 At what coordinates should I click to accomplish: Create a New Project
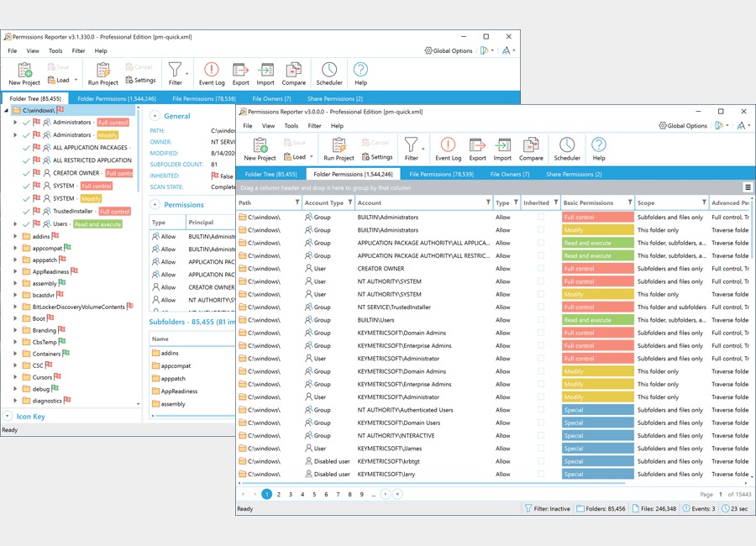261,150
